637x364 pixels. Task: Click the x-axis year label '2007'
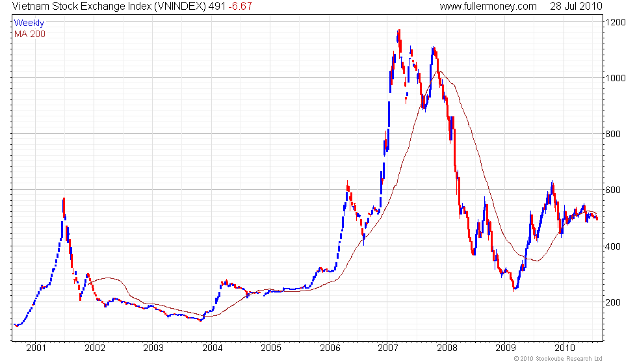pos(388,348)
